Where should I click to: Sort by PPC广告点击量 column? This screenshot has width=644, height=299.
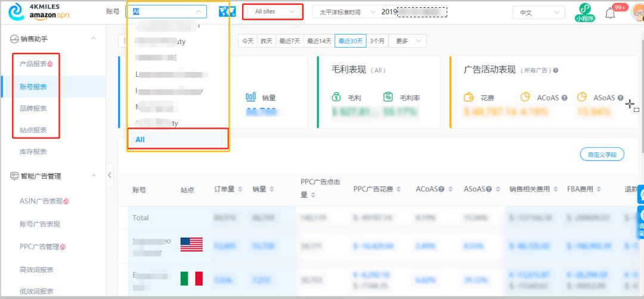314,195
